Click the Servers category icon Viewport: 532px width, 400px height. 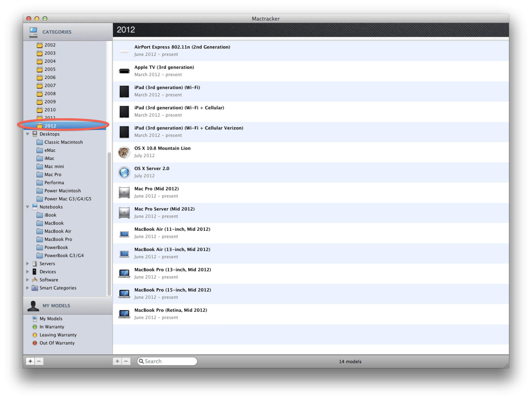[x=35, y=264]
